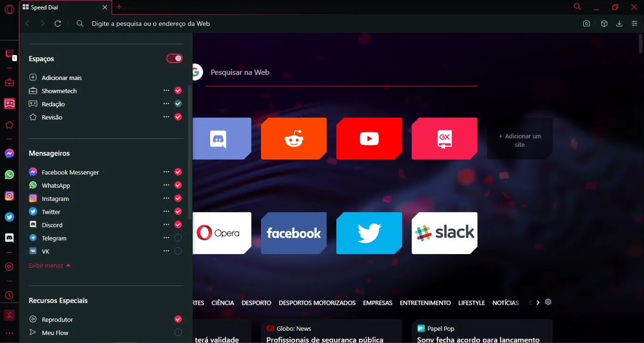Image resolution: width=644 pixels, height=343 pixels.
Task: Uncheck the Reprodutor checkbox
Action: pos(178,319)
